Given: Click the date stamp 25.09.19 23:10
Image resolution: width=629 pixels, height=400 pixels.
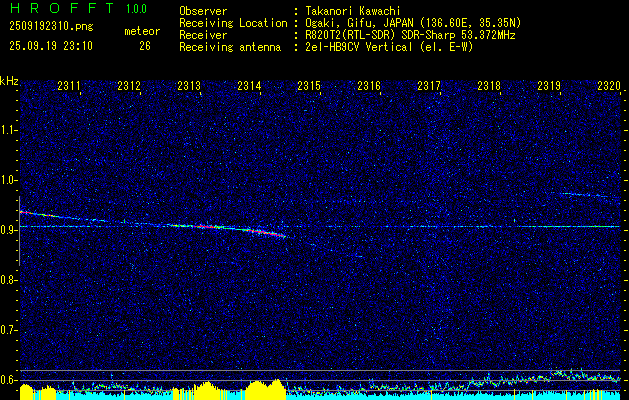Looking at the screenshot, I should pyautogui.click(x=51, y=46).
